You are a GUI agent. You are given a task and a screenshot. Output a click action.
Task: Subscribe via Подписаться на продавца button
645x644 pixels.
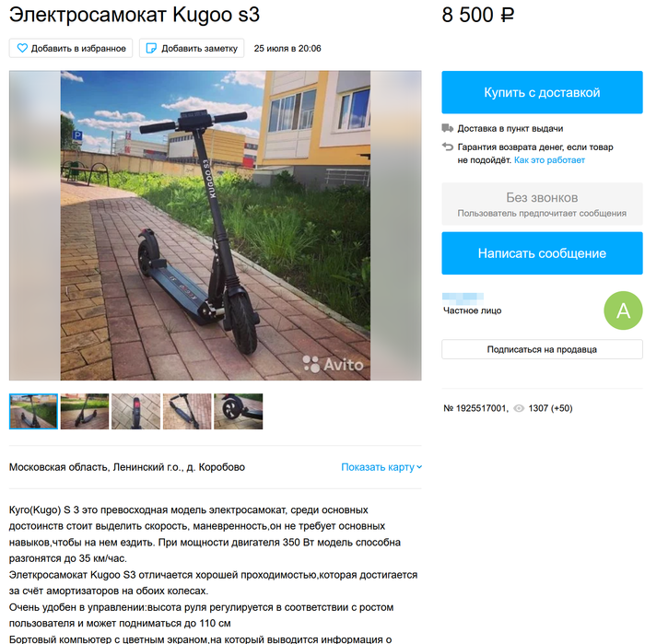click(542, 349)
